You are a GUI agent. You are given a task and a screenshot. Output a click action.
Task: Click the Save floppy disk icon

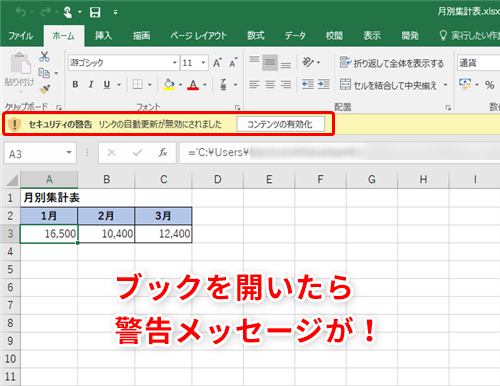coord(95,13)
